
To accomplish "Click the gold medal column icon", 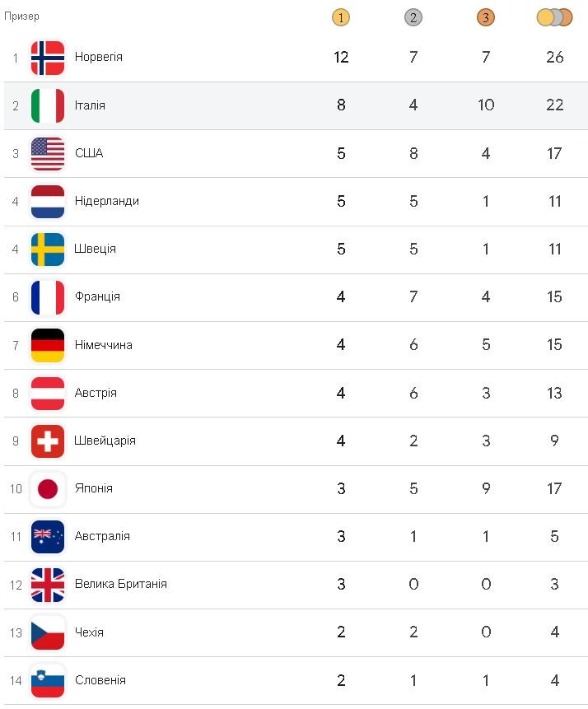I will point(341,17).
